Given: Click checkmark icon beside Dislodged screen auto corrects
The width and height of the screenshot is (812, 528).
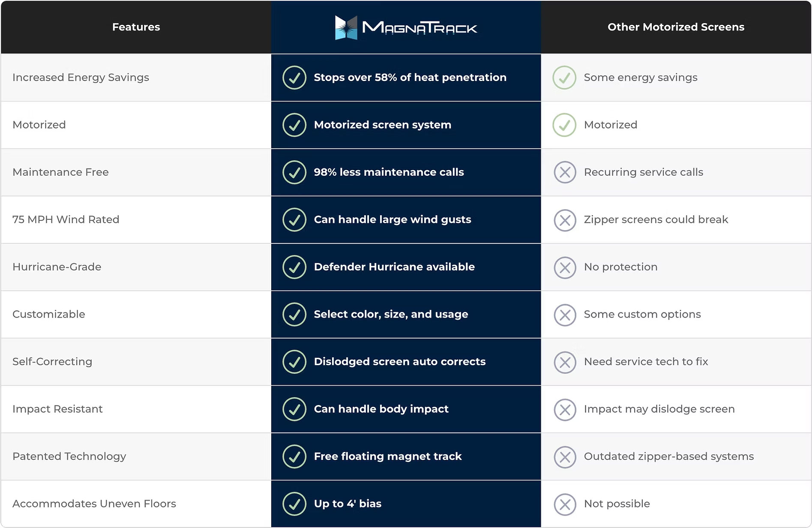Looking at the screenshot, I should pos(294,362).
